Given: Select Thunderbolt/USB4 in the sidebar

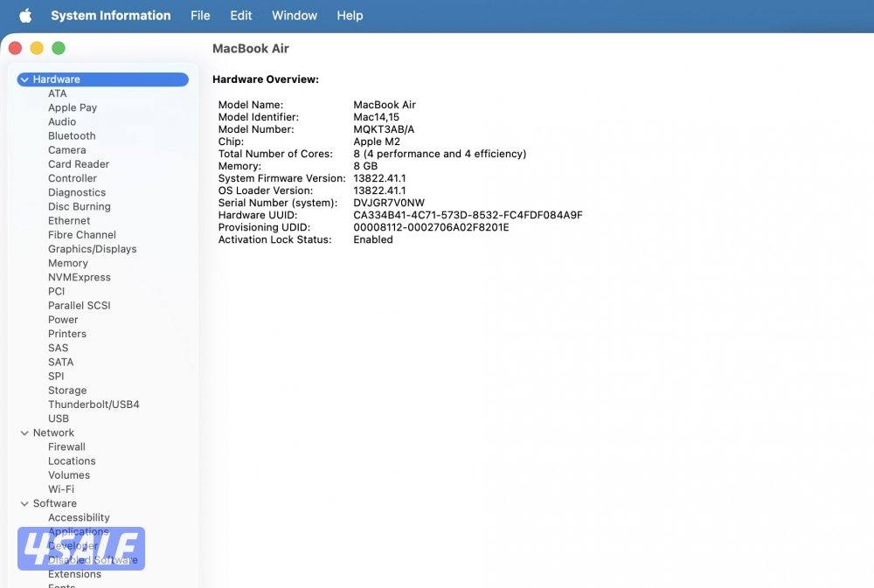Looking at the screenshot, I should (x=94, y=404).
